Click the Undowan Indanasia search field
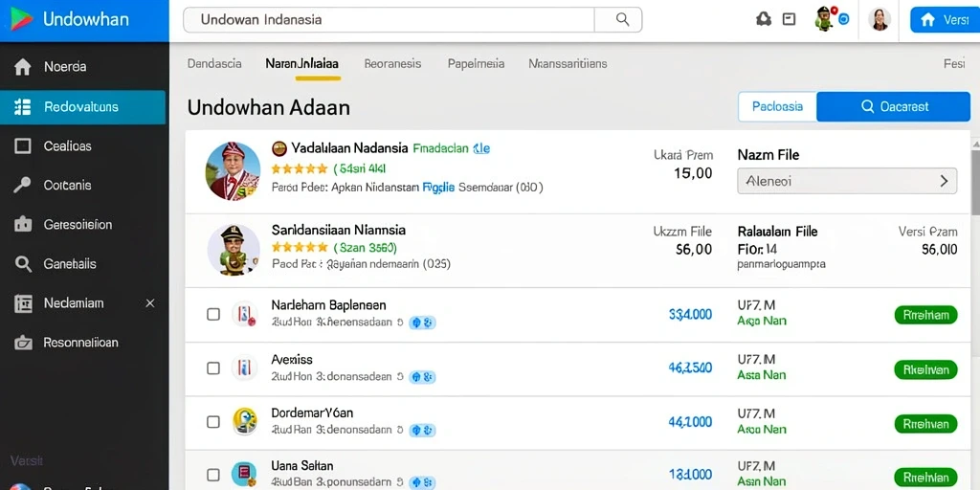 [389, 19]
